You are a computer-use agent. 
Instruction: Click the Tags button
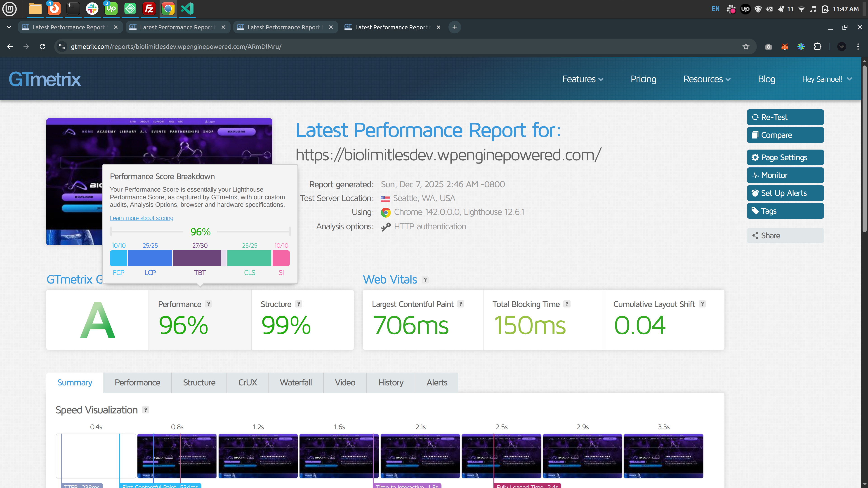coord(785,211)
